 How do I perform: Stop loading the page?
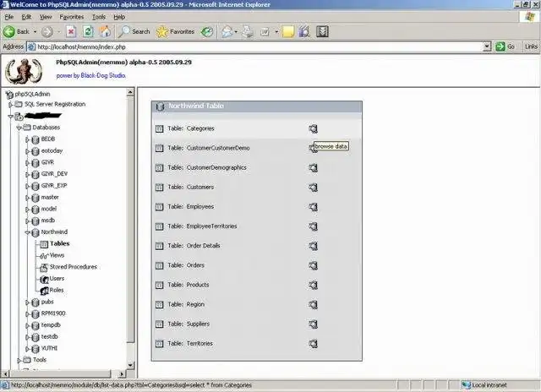(x=71, y=32)
